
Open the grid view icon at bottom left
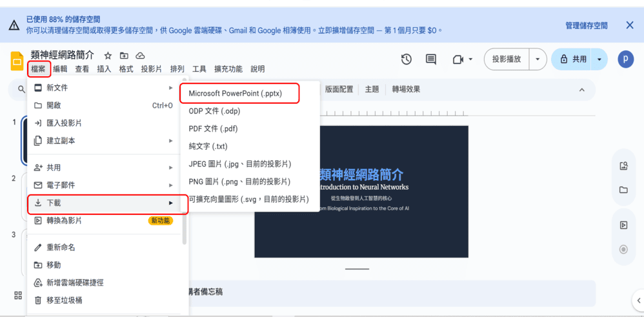(18, 295)
